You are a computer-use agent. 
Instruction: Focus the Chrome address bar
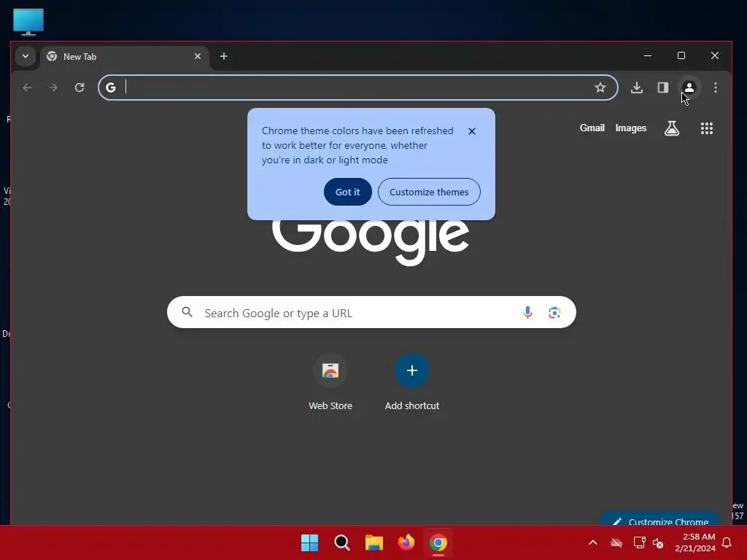coord(357,87)
